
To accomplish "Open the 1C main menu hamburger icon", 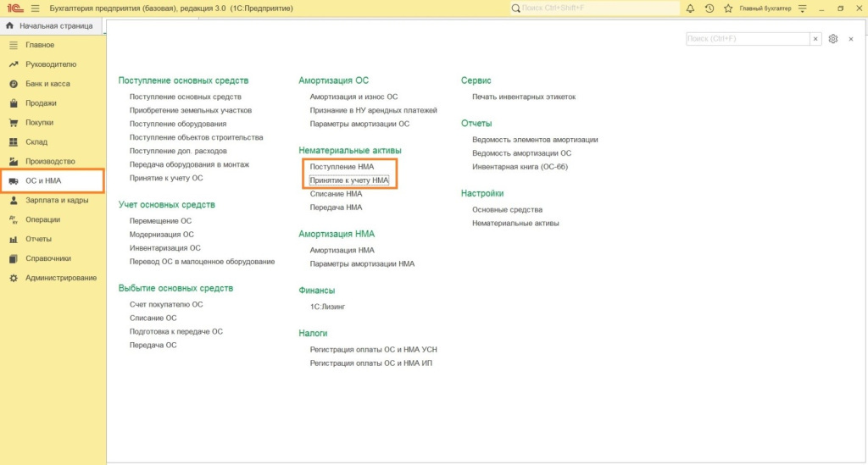I will click(36, 8).
